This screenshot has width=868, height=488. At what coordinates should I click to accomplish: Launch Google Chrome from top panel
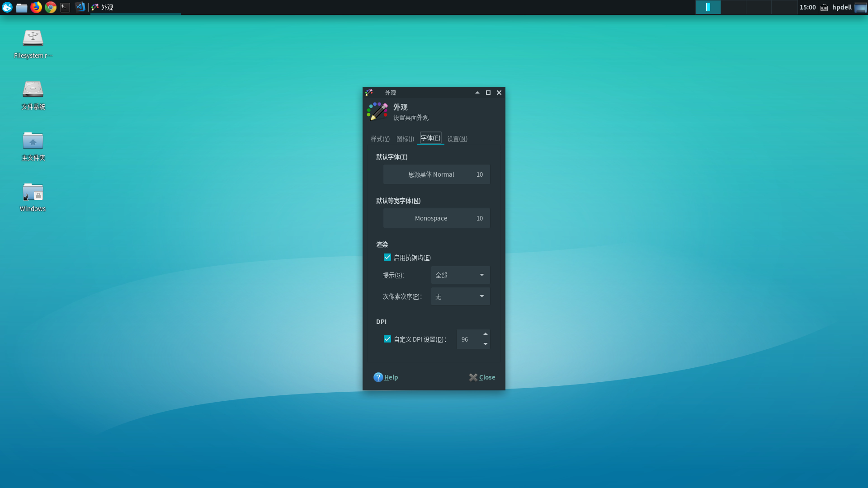[51, 7]
